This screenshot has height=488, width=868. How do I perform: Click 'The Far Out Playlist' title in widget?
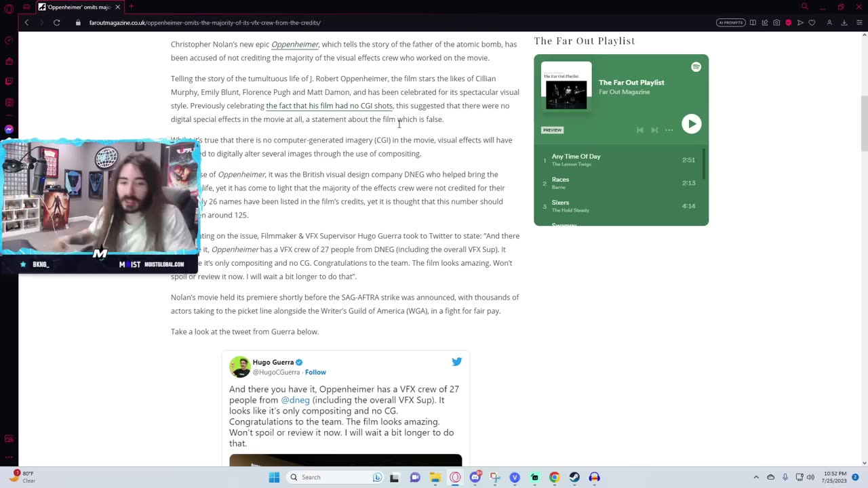(x=631, y=83)
